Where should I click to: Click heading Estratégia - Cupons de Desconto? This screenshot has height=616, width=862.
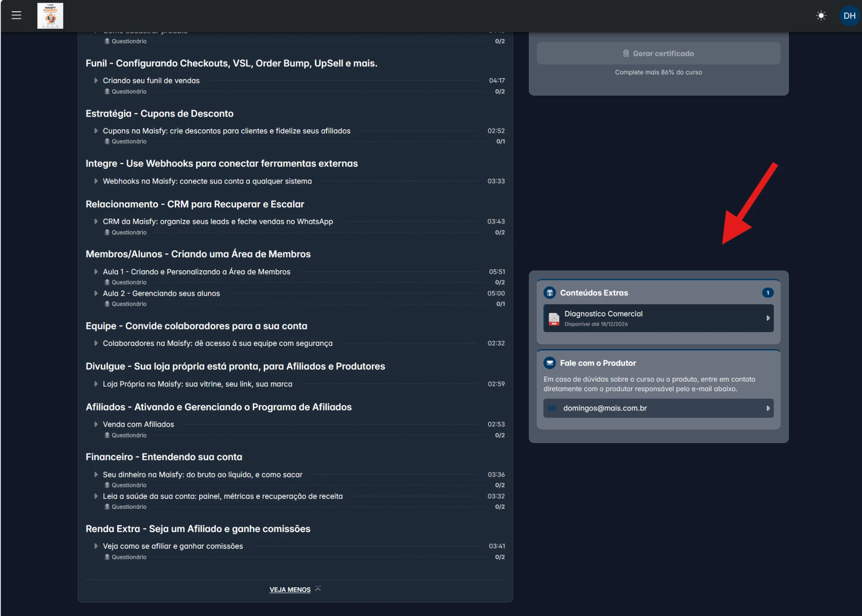click(x=159, y=114)
